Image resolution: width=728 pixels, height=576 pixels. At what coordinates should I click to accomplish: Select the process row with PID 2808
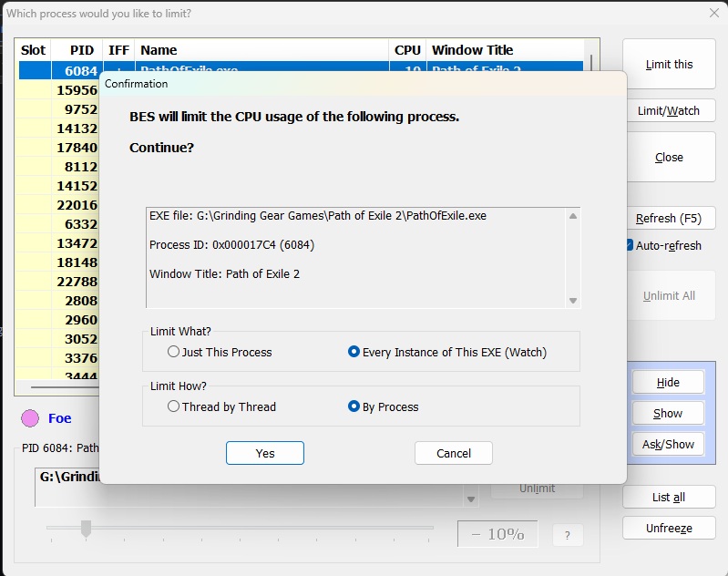[x=58, y=301]
